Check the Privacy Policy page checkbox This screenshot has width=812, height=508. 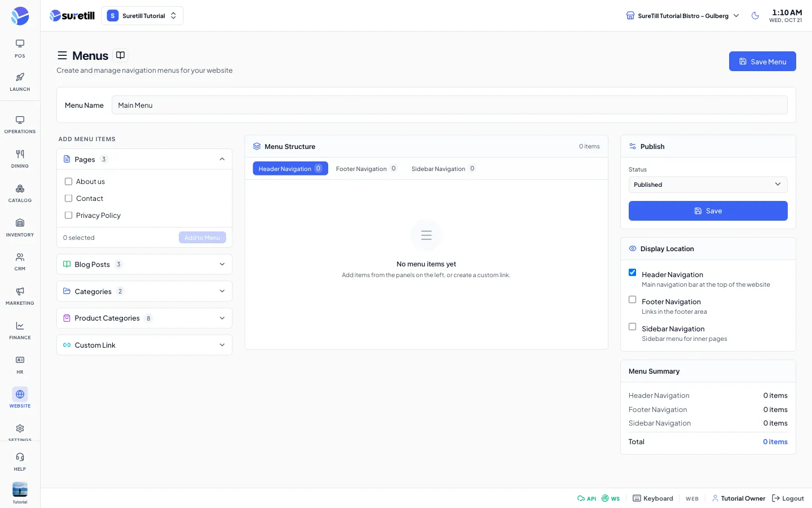(x=68, y=215)
